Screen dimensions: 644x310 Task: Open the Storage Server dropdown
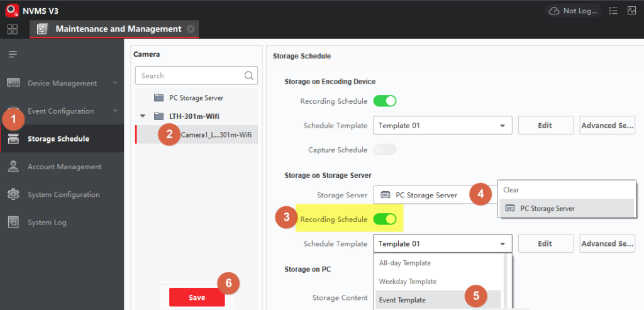click(x=435, y=195)
